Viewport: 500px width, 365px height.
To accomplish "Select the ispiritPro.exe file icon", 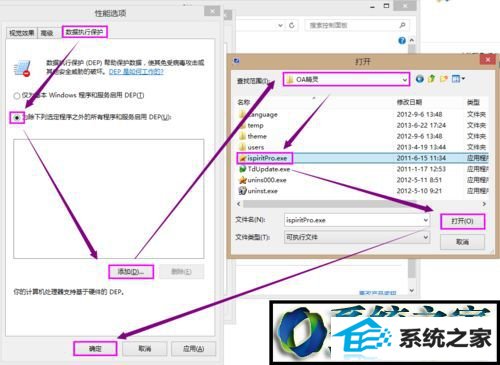I will coord(243,158).
